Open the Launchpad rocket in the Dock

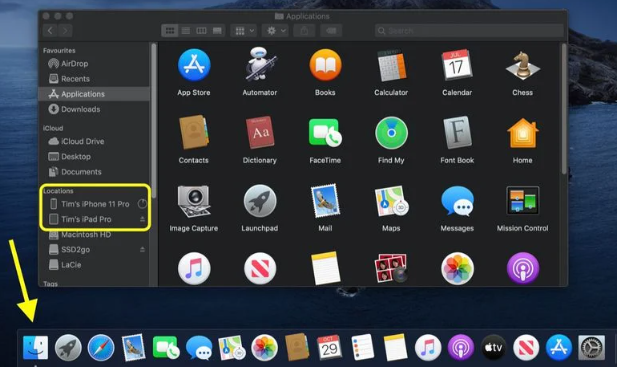click(68, 348)
